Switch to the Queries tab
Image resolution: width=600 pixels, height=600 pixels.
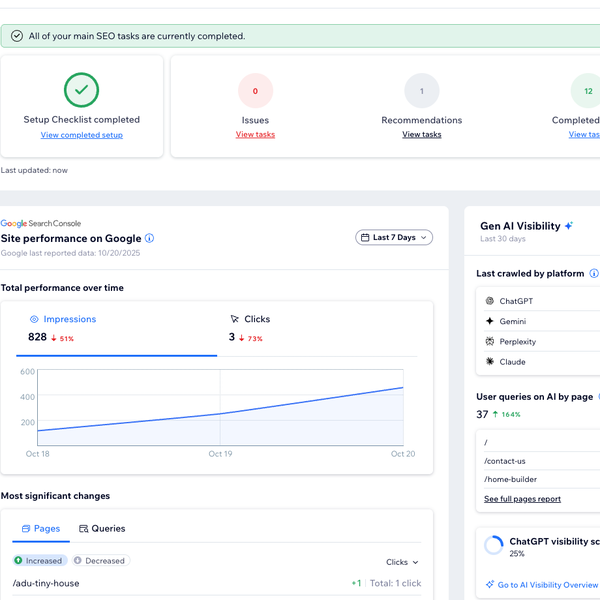102,529
